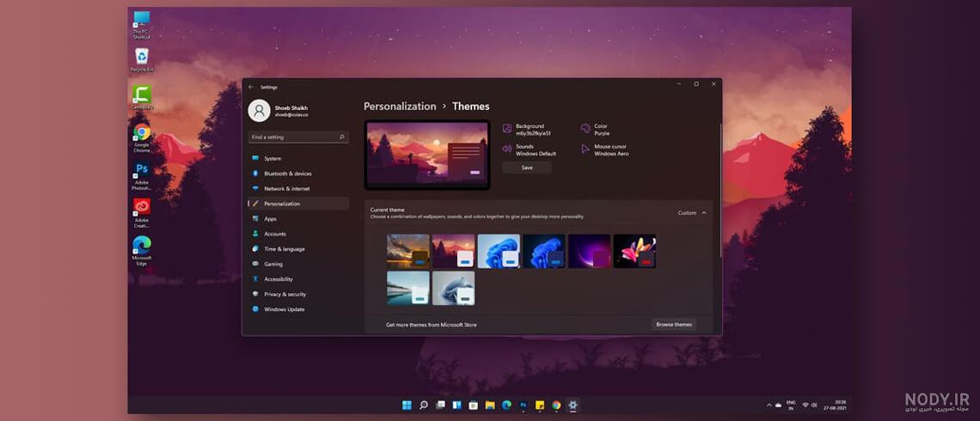Show hidden system tray icons chevron
The image size is (980, 421).
tap(769, 406)
